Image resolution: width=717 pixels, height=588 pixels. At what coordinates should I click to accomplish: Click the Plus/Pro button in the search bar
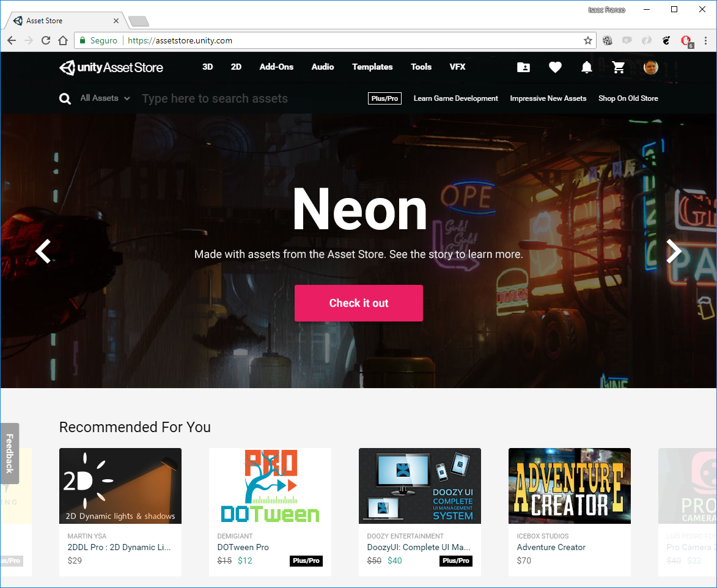coord(384,98)
